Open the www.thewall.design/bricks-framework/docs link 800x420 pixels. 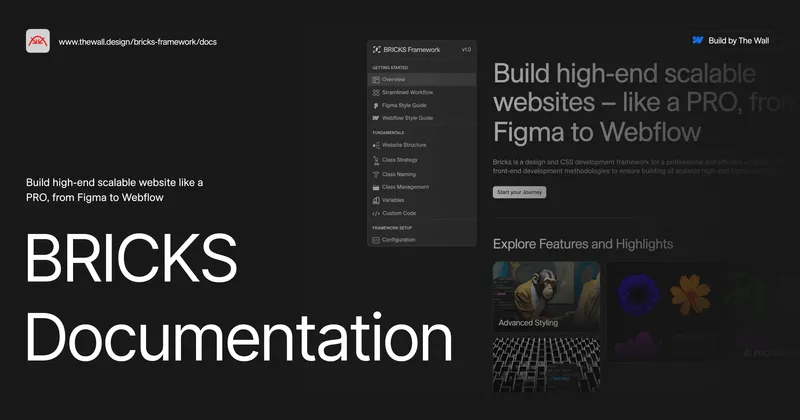coord(138,42)
